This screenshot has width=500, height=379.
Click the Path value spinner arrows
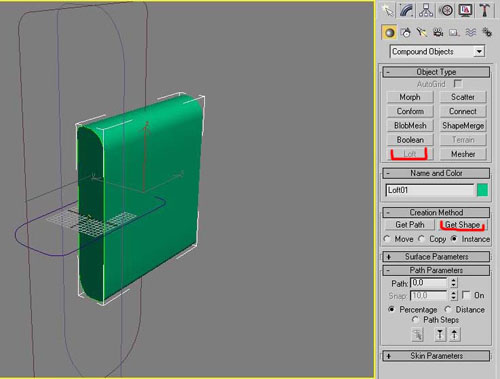point(453,283)
